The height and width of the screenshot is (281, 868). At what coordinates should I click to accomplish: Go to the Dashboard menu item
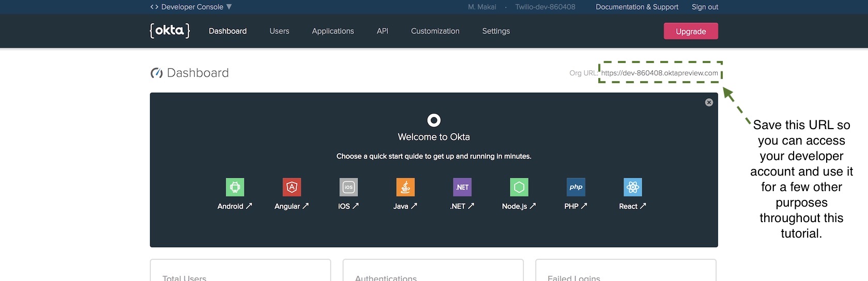click(x=228, y=31)
